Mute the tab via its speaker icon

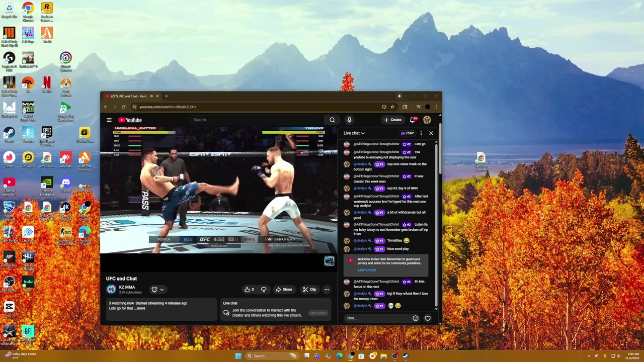(151, 96)
